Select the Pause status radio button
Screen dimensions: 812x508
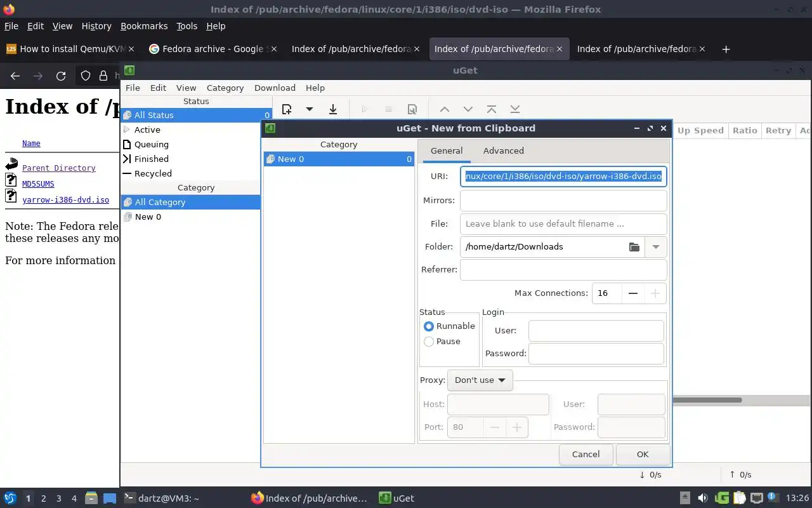[x=429, y=342]
